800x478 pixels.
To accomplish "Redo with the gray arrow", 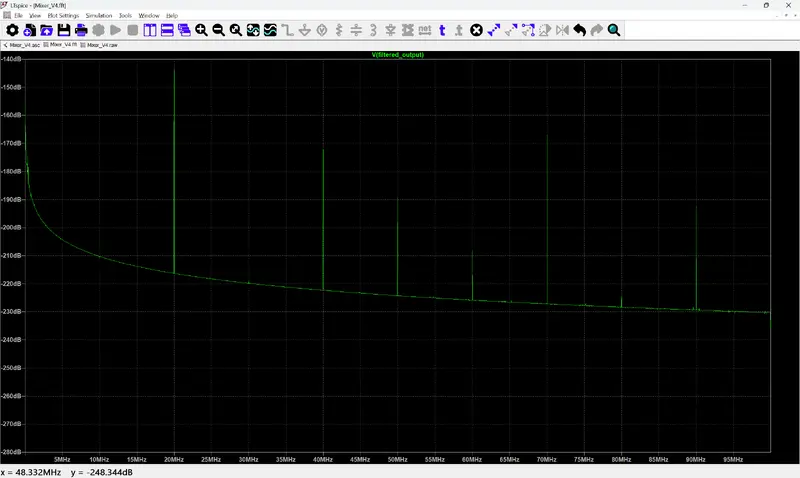I will (x=597, y=30).
